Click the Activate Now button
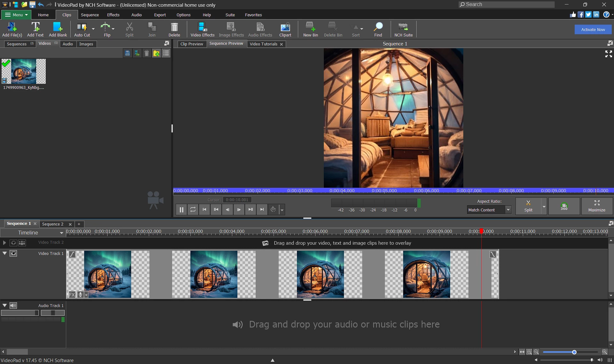The width and height of the screenshot is (614, 364). [x=593, y=29]
